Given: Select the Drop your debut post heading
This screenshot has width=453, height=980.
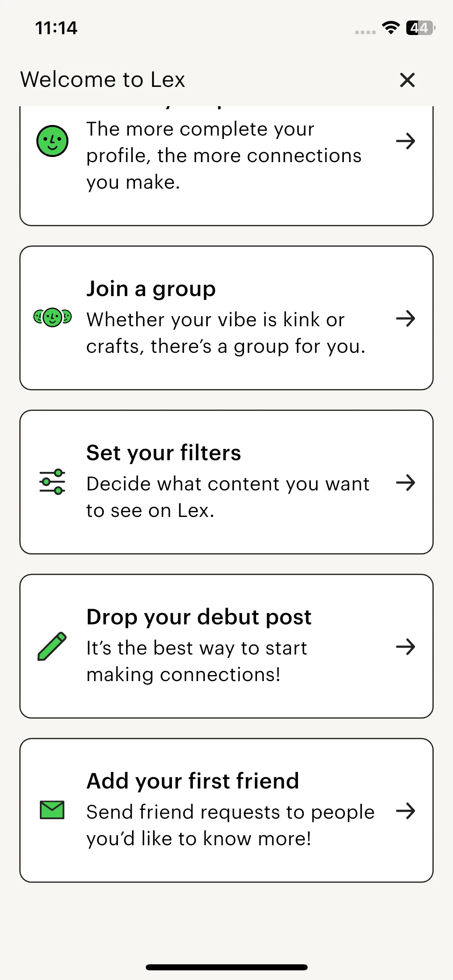Looking at the screenshot, I should (x=199, y=617).
